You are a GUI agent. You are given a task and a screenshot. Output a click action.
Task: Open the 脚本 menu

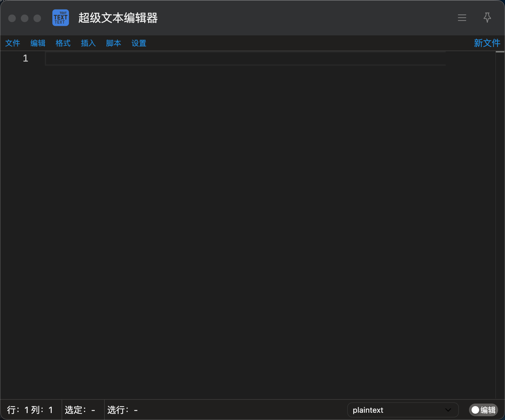114,43
